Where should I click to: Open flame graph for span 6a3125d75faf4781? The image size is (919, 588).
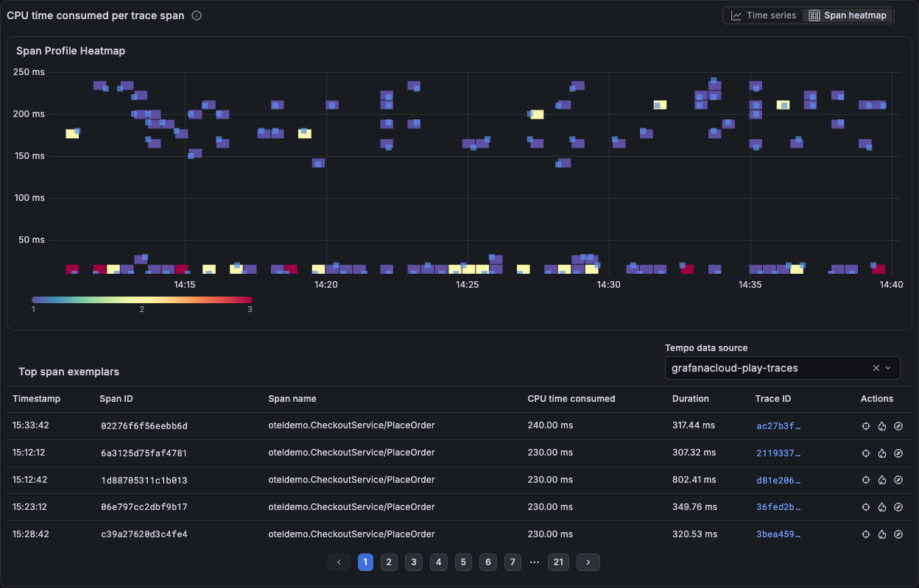click(x=882, y=453)
